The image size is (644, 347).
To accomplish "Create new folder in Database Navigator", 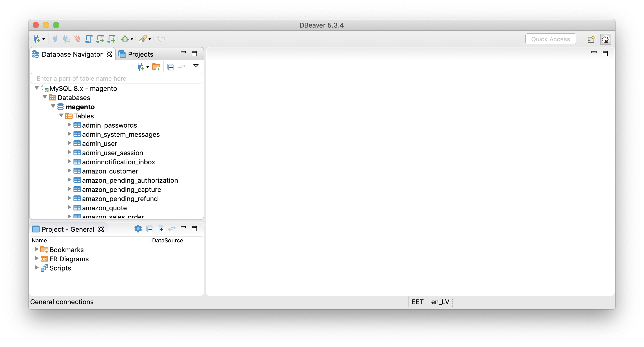I will point(156,67).
